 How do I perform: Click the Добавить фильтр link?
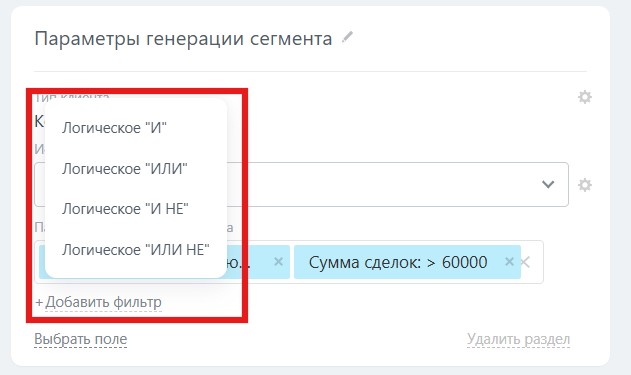pyautogui.click(x=103, y=302)
